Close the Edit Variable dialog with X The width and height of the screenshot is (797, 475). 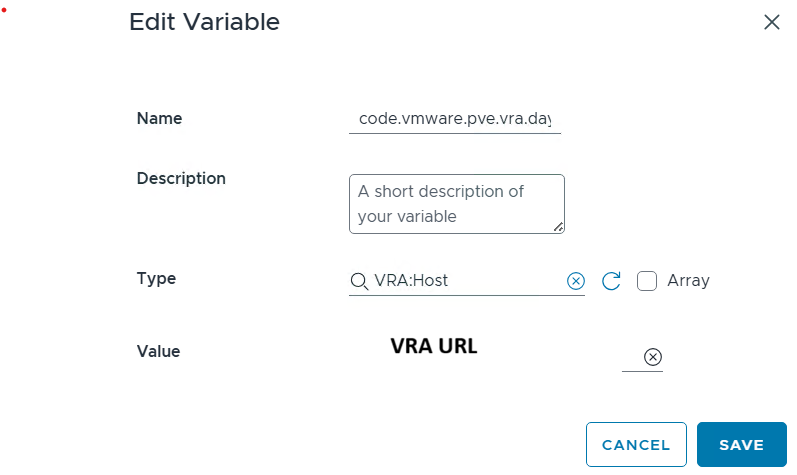point(771,22)
